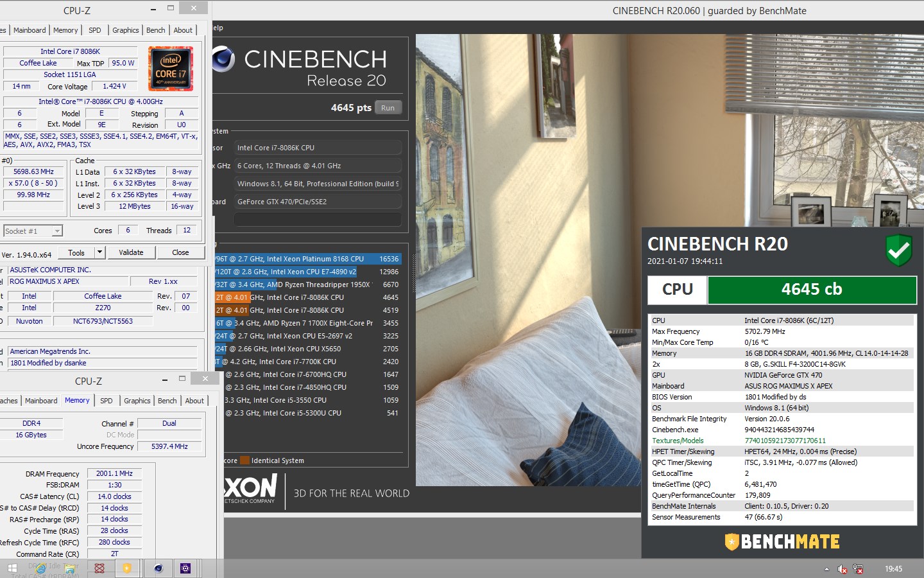This screenshot has width=924, height=578.
Task: Open Bench tab in lower CPU-Z window
Action: click(167, 401)
